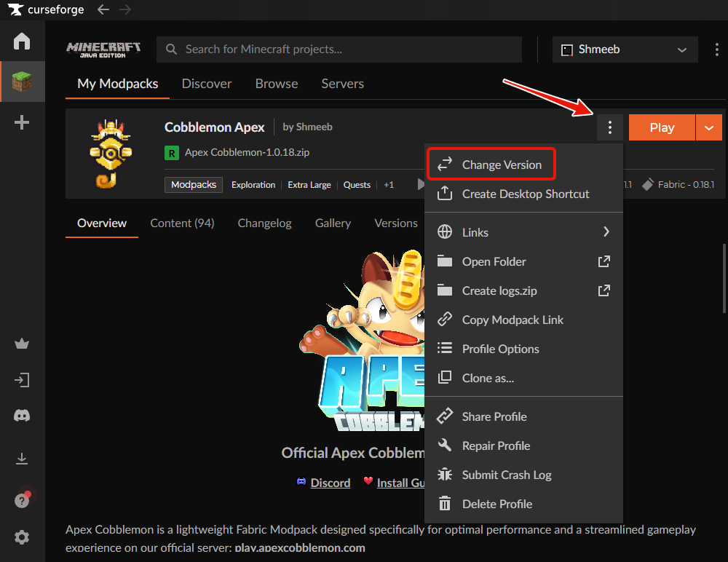Viewport: 728px width, 562px height.
Task: Select Share Profile
Action: [x=523, y=416]
